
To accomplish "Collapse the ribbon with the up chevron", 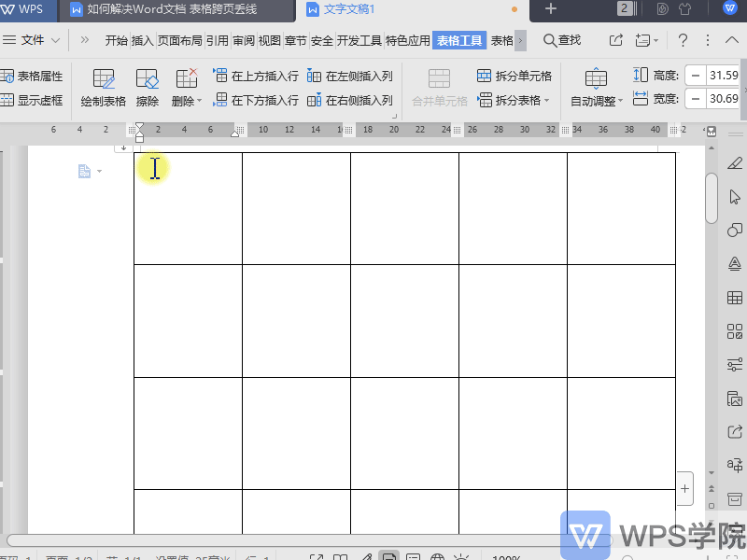I will (732, 40).
